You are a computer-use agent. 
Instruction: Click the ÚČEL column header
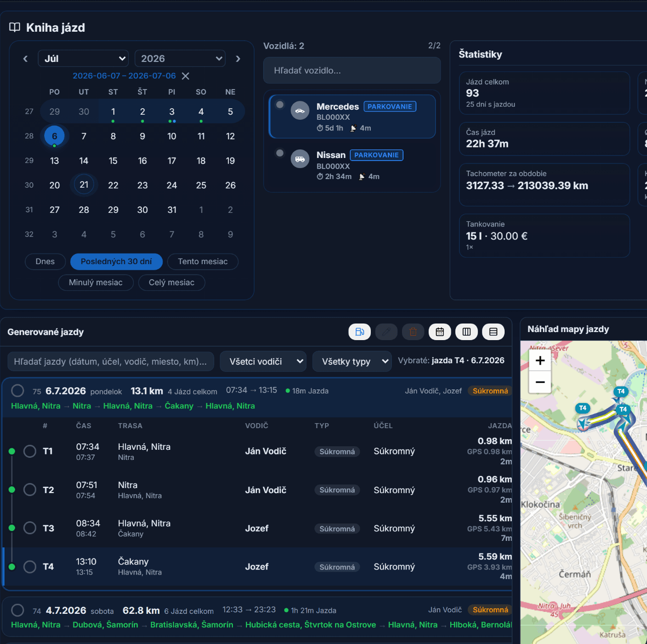point(383,426)
